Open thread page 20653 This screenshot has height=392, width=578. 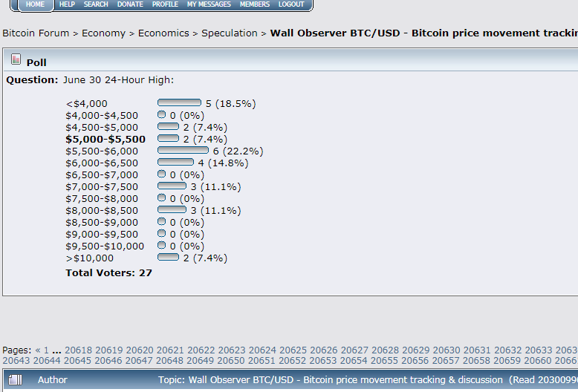323,360
